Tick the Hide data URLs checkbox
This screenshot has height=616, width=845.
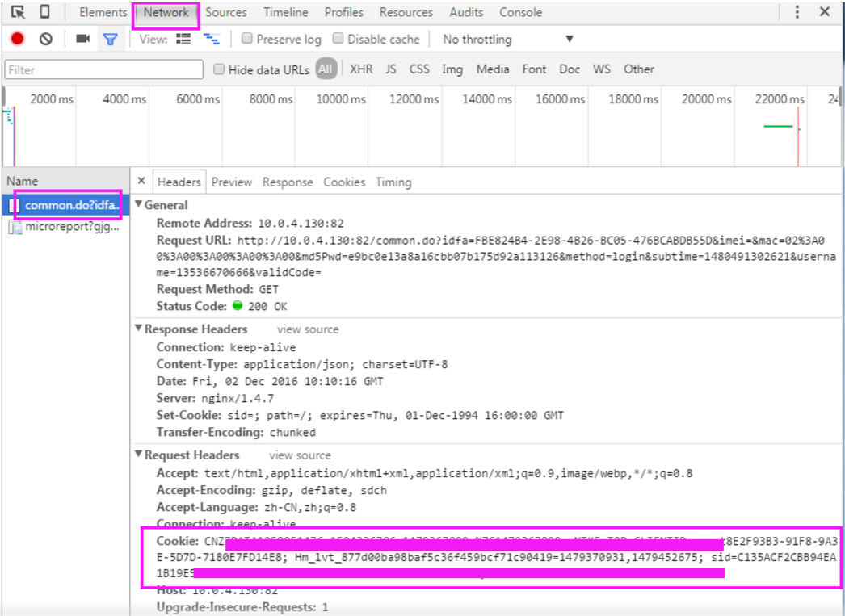point(219,69)
